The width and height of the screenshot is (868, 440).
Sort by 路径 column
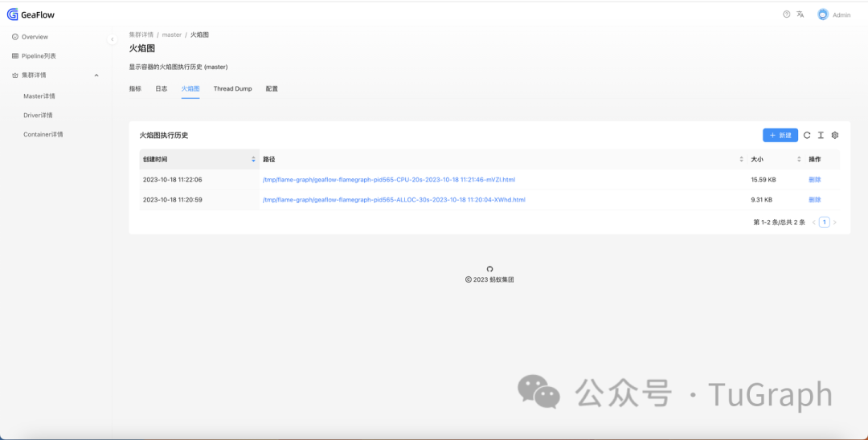point(741,159)
